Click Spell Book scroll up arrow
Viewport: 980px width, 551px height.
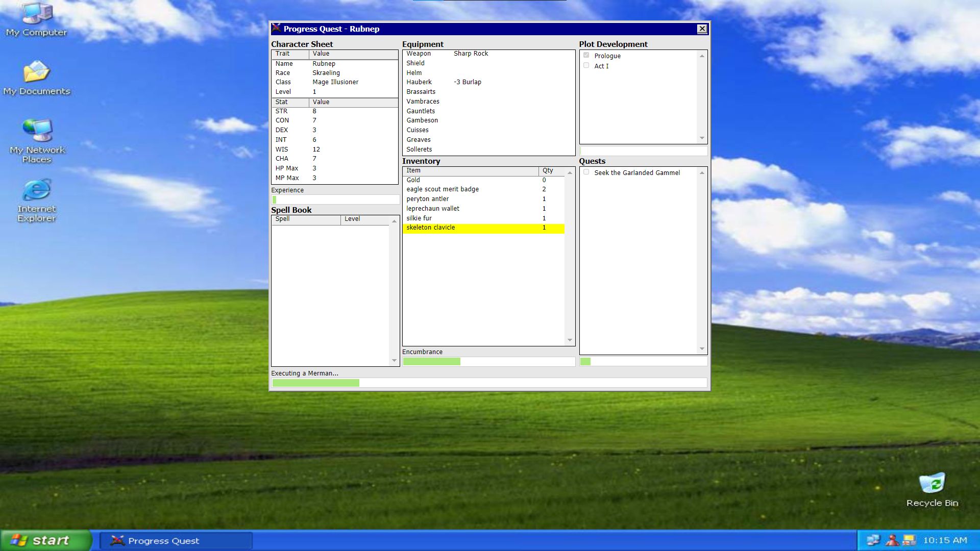[x=394, y=221]
